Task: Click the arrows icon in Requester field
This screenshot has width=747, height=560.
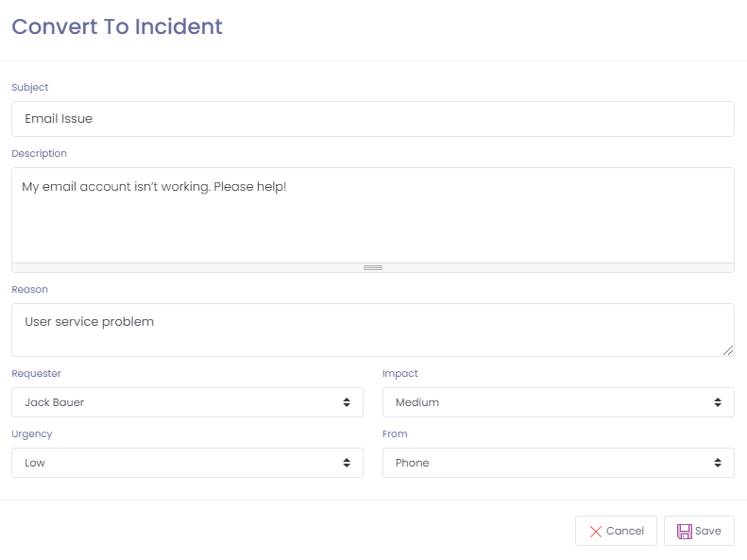Action: (x=347, y=402)
